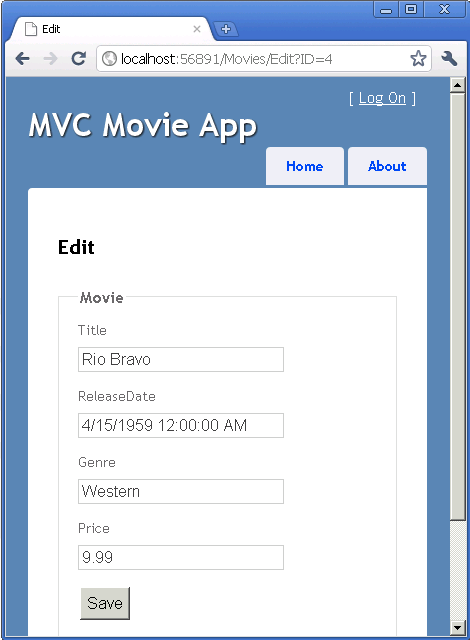The height and width of the screenshot is (640, 470).
Task: Click the Save button
Action: (x=105, y=603)
